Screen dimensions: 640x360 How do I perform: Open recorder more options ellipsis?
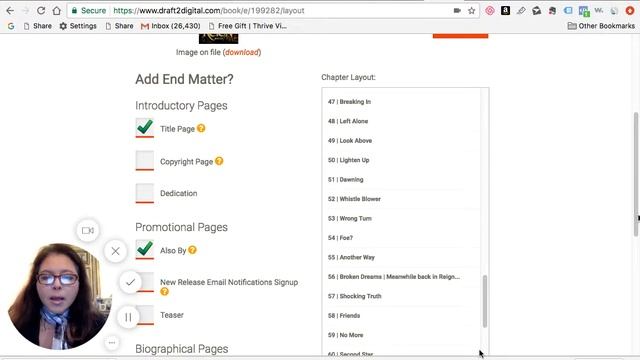(x=112, y=342)
